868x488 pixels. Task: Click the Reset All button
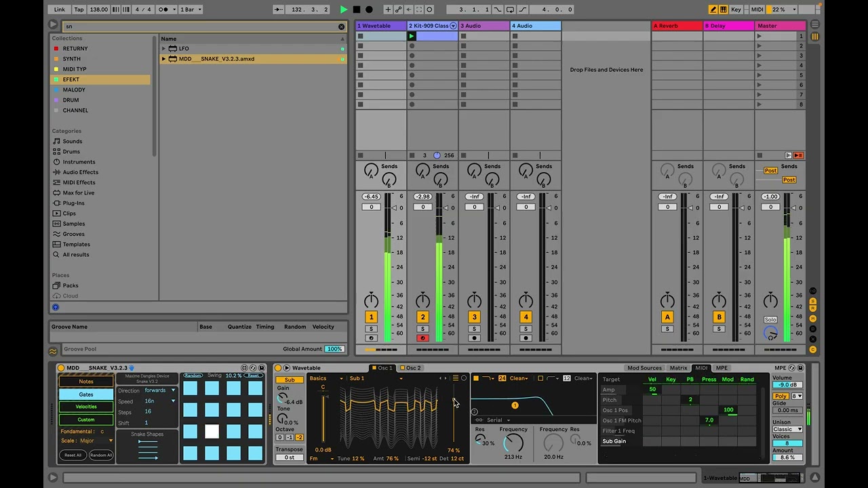73,455
